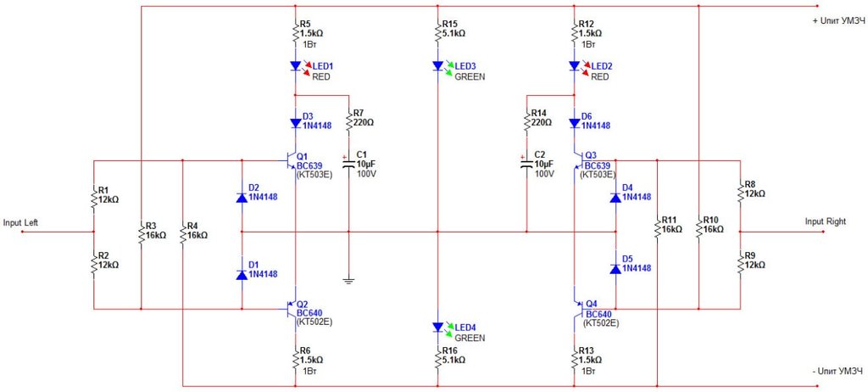
Task: Click the Input Right label
Action: click(826, 221)
